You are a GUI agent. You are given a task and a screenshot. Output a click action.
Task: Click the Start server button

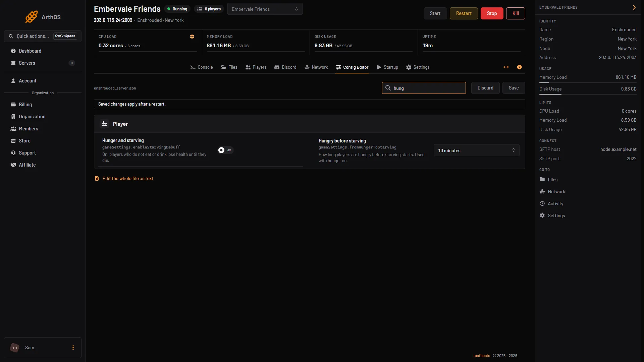(435, 13)
